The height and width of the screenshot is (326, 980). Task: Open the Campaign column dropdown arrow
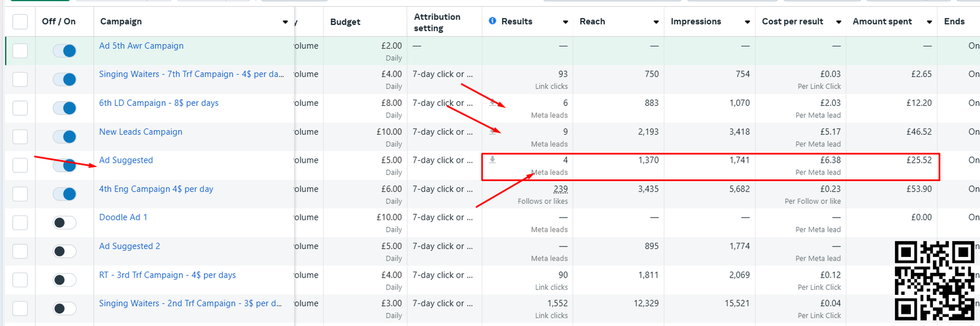(285, 22)
